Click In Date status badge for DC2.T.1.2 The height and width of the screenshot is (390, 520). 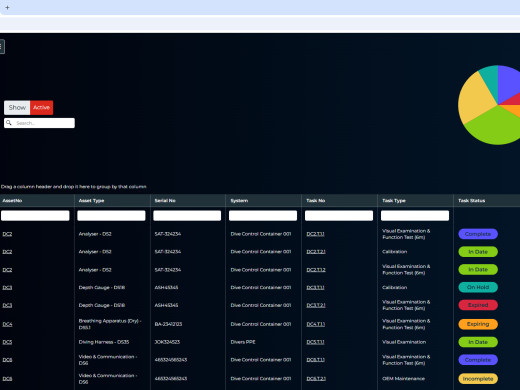(x=478, y=269)
